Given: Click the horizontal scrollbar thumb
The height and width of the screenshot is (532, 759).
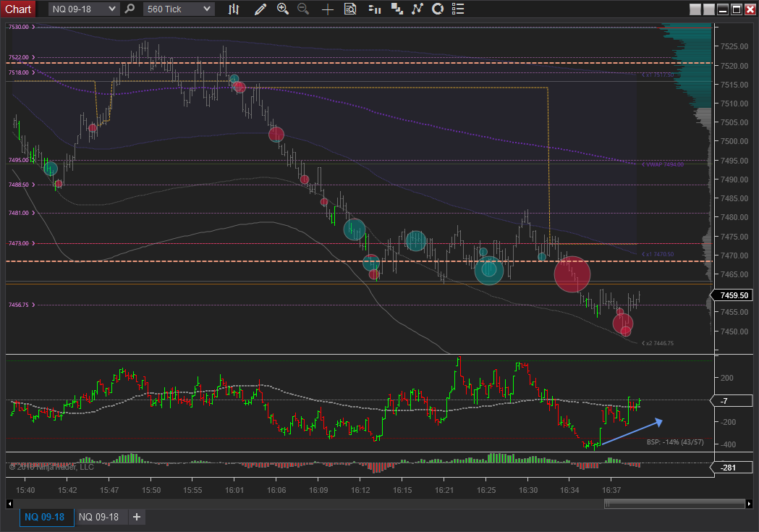Looking at the screenshot, I should click(674, 504).
